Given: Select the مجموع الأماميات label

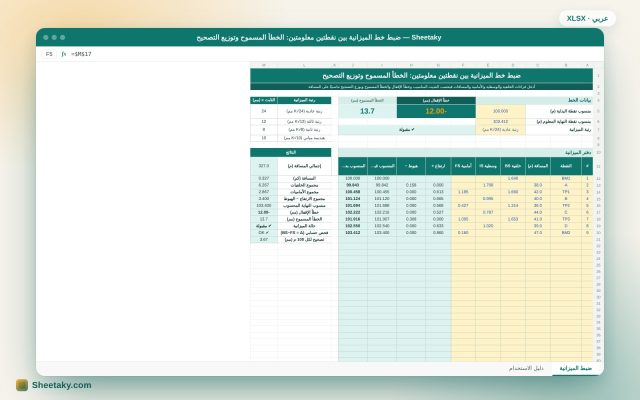Looking at the screenshot, I should (304, 192).
